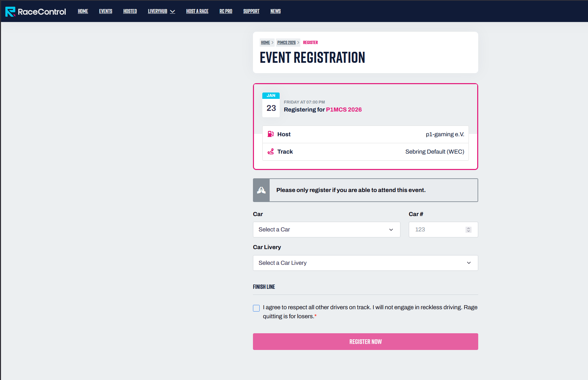Click the Car number stepper arrows
Viewport: 588px width, 380px height.
click(469, 230)
